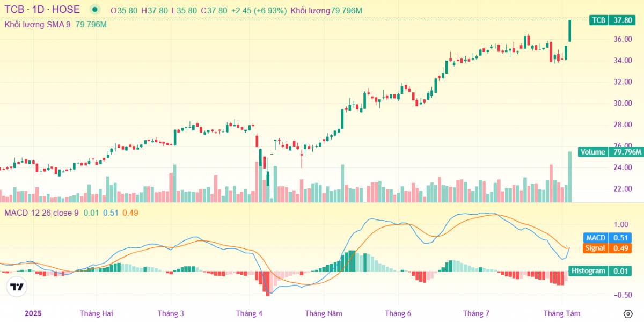Click the open value O35.80
The width and height of the screenshot is (644, 322).
point(124,11)
